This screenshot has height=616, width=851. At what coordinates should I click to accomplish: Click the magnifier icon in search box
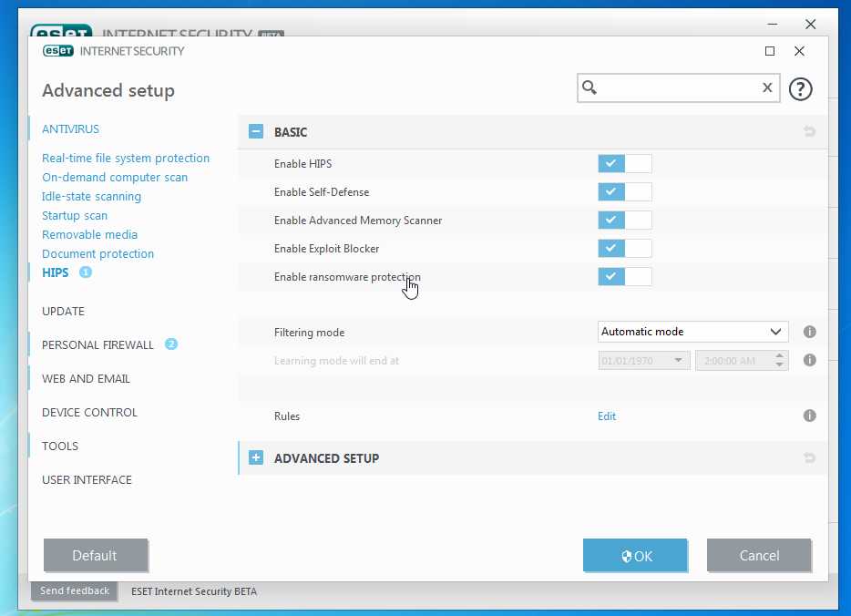coord(590,87)
